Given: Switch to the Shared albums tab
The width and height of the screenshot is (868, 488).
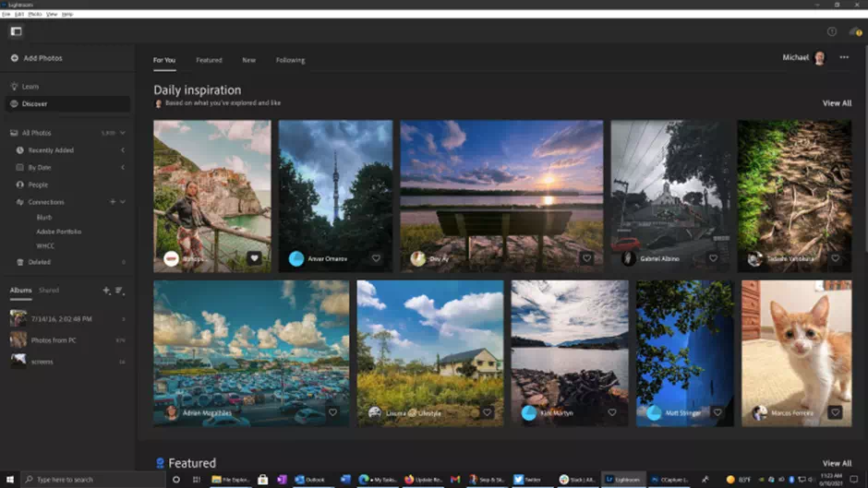Looking at the screenshot, I should pyautogui.click(x=49, y=290).
